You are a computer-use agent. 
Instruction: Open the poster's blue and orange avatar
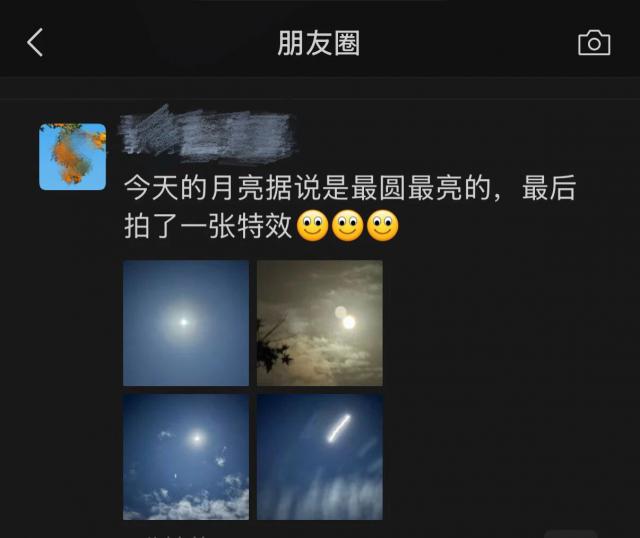[x=73, y=157]
